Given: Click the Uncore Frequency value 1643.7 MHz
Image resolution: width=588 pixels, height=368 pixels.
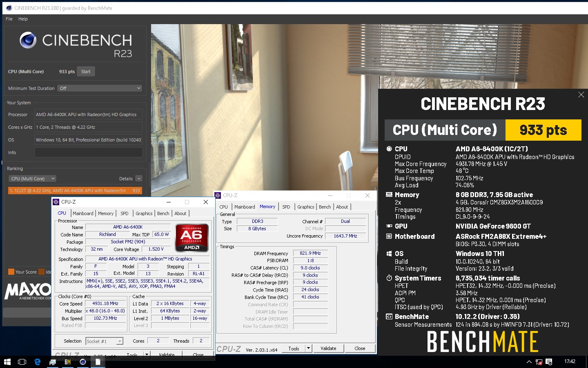Looking at the screenshot, I should click(345, 236).
